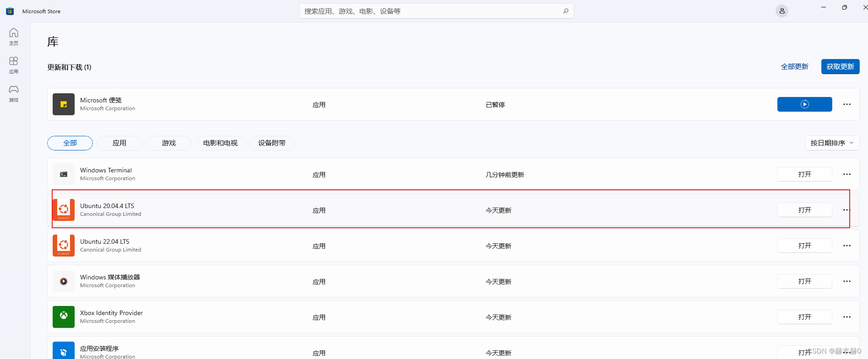Open more options for Microsoft 便笺
This screenshot has width=868, height=359.
pyautogui.click(x=847, y=104)
